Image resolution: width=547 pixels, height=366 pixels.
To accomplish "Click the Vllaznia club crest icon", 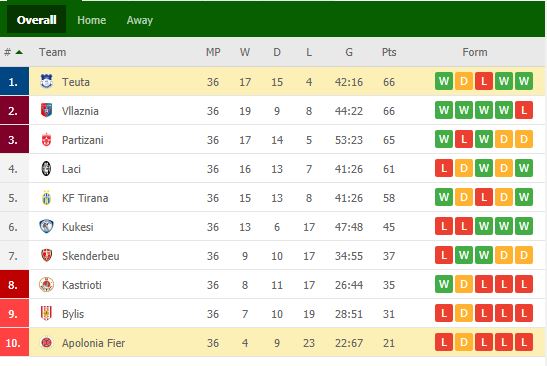I will pyautogui.click(x=46, y=111).
